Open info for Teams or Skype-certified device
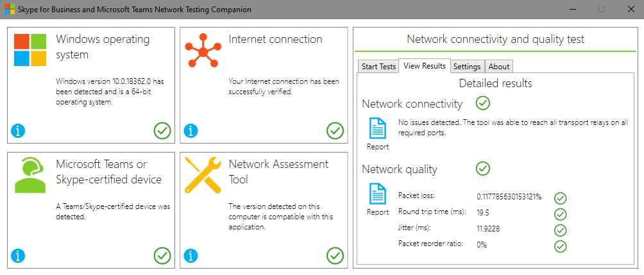Image resolution: width=644 pixels, height=275 pixels. pos(18,256)
